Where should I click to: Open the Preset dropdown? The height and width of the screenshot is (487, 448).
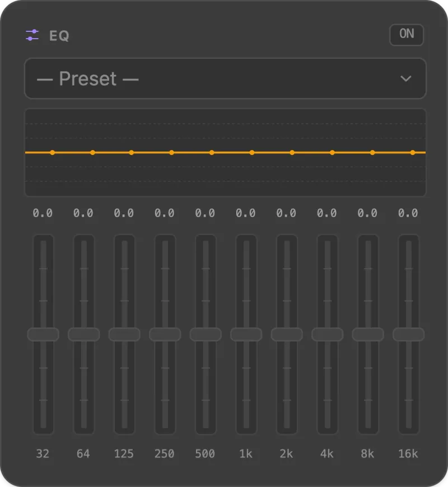click(225, 78)
